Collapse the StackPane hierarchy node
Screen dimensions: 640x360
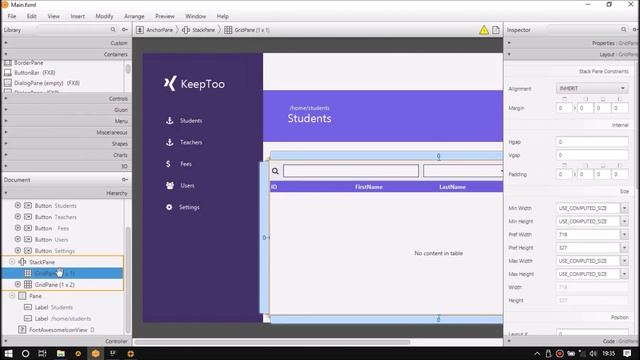pyautogui.click(x=12, y=262)
